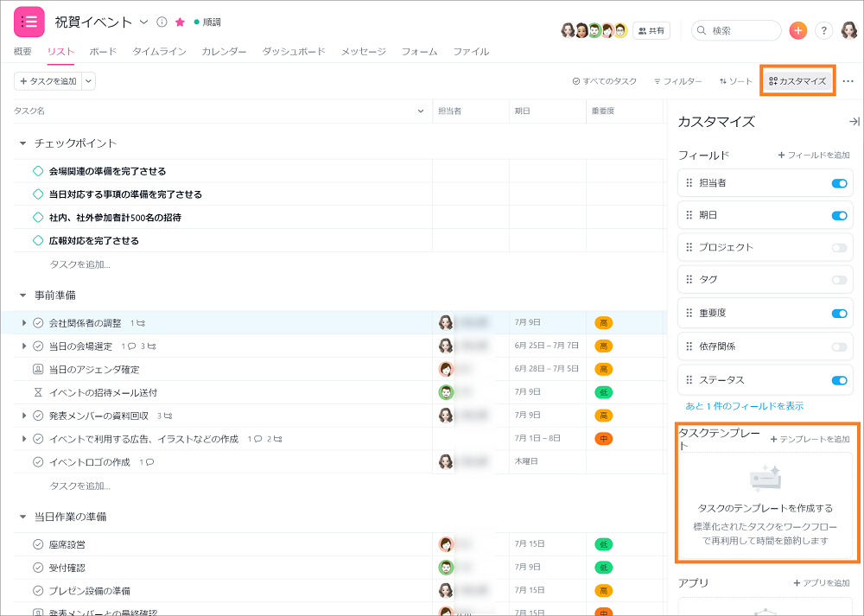Mark 受付確認 task complete
Screen dimensions: 864x616
coord(38,568)
